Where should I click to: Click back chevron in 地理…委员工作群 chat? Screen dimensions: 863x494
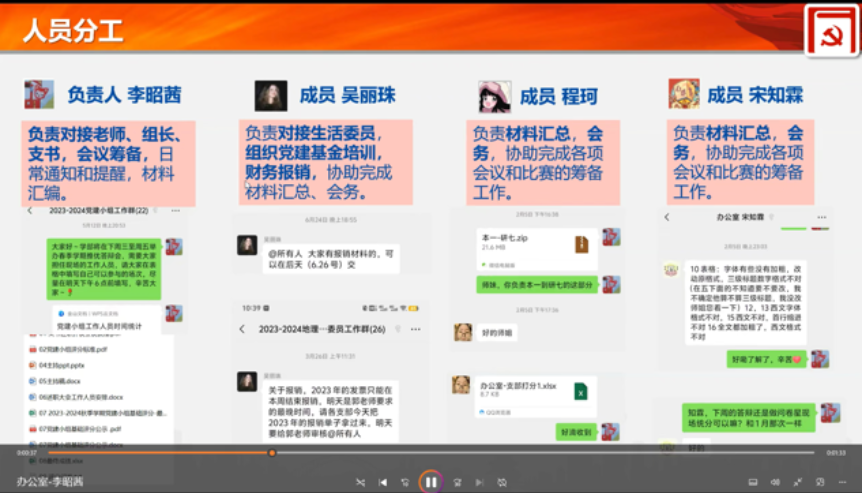(x=242, y=329)
